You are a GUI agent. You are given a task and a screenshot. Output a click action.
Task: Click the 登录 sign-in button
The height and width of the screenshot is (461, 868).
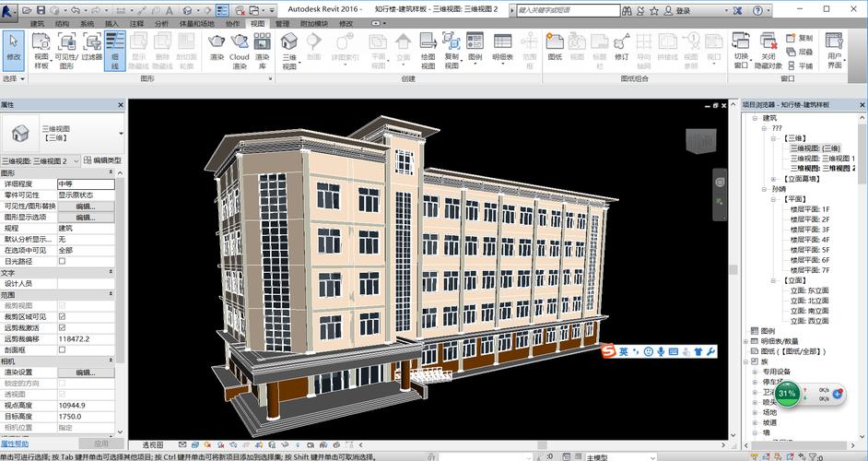(x=678, y=10)
